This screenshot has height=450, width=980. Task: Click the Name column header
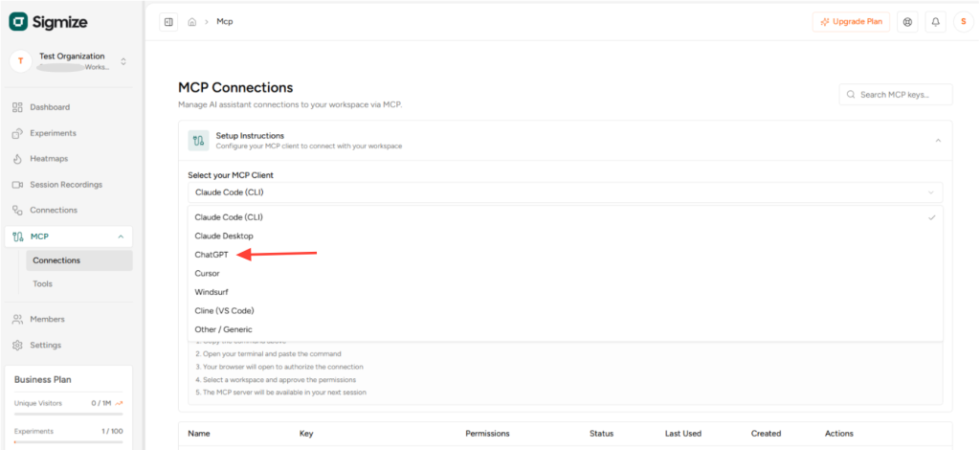199,434
